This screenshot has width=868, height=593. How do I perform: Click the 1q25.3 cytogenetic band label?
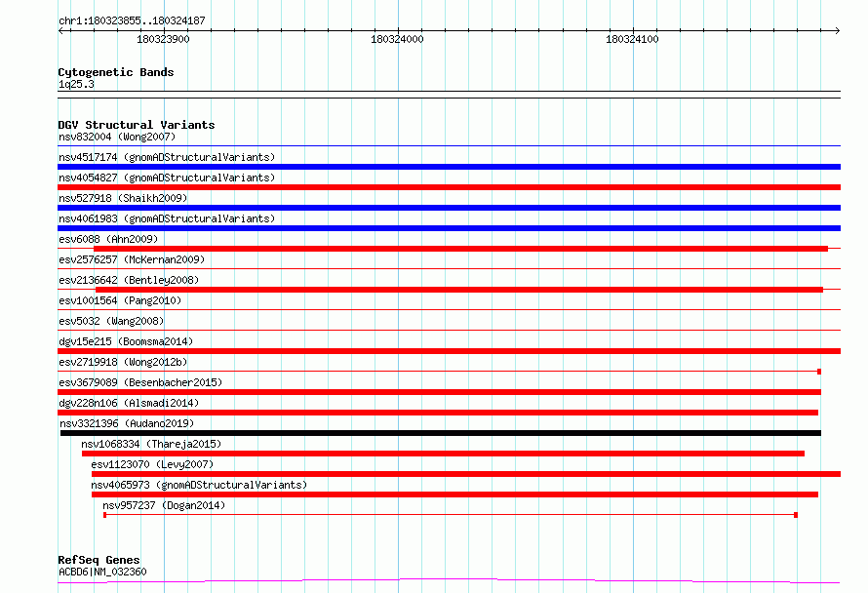pyautogui.click(x=76, y=84)
